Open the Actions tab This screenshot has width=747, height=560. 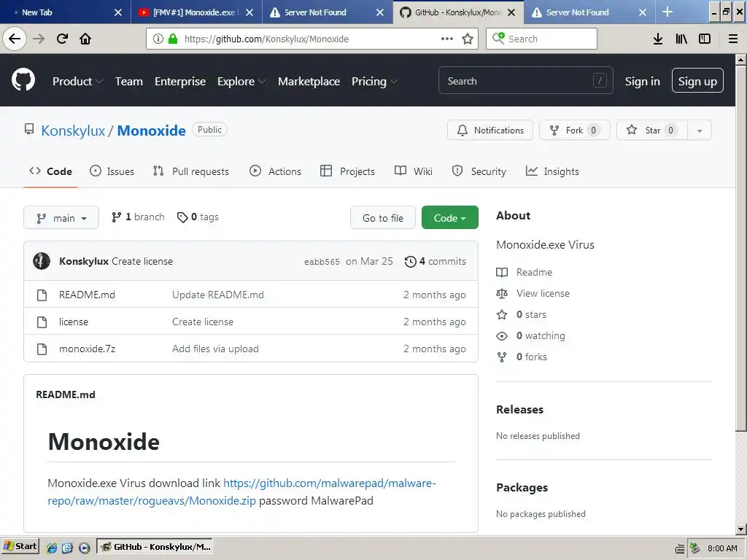pyautogui.click(x=275, y=171)
